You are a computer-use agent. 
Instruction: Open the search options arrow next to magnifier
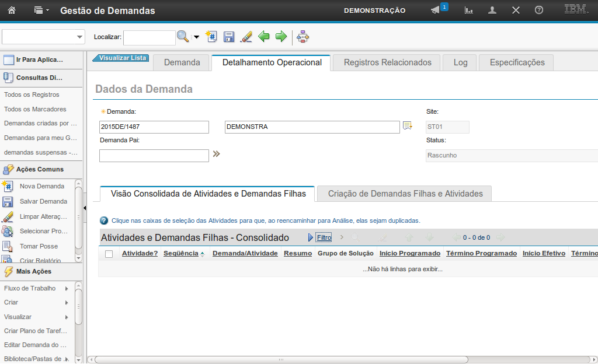pos(196,37)
